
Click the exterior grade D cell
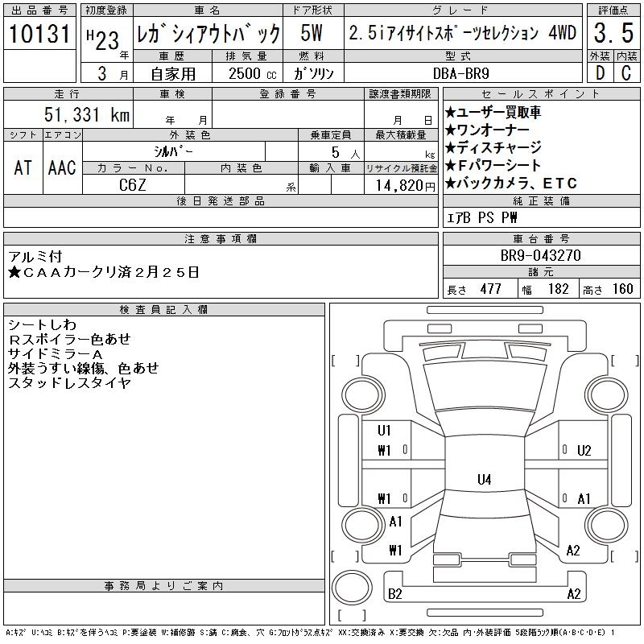pos(601,73)
